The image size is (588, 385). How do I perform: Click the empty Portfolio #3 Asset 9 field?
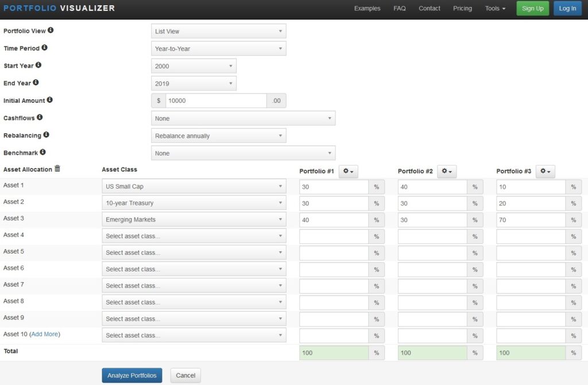[531, 319]
